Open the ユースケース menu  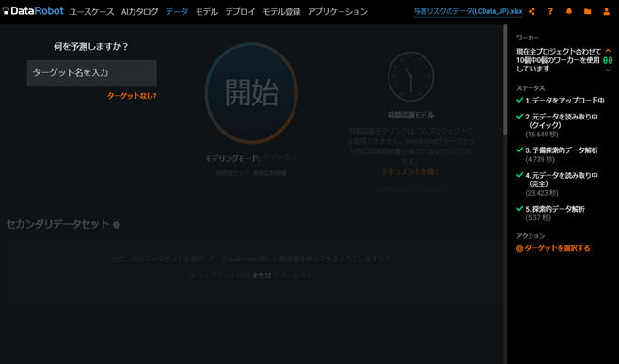click(x=91, y=12)
